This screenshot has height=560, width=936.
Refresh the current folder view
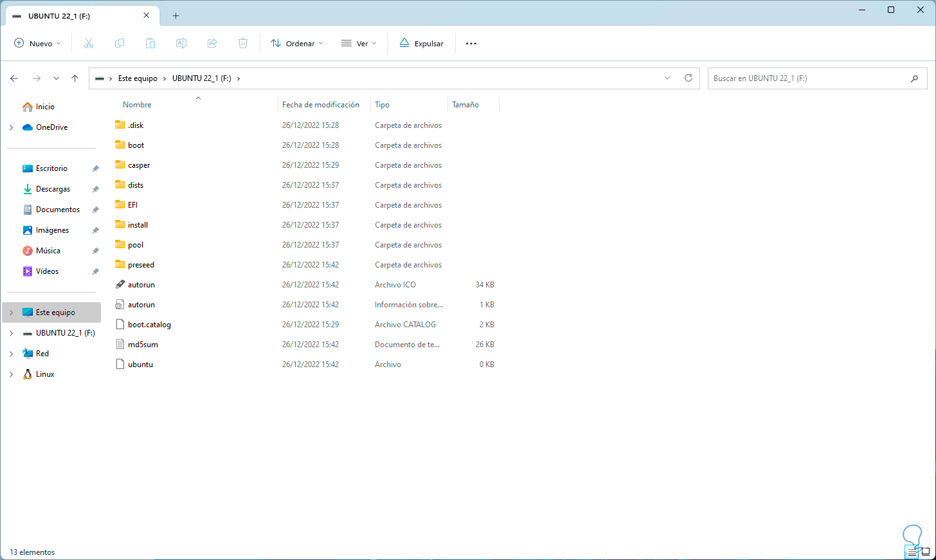(x=688, y=78)
